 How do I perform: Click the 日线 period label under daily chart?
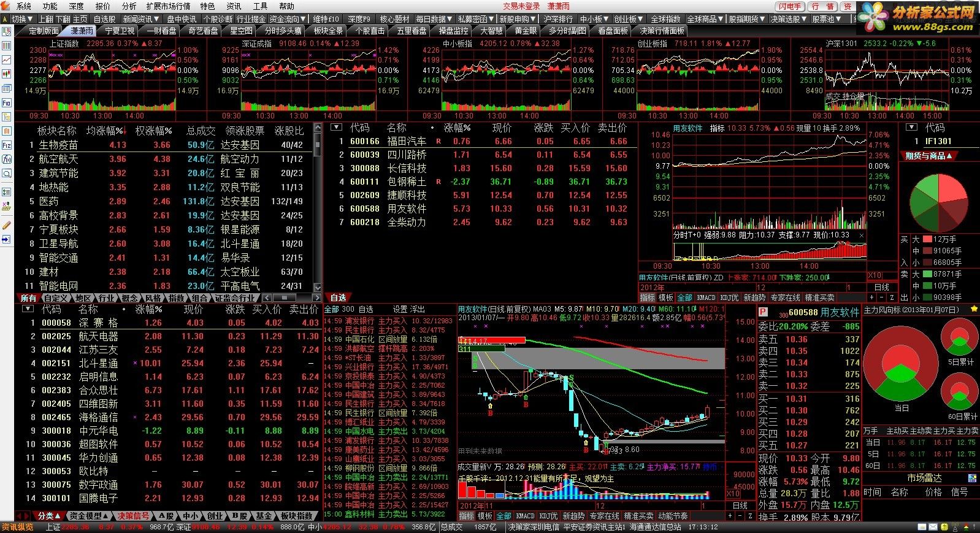point(740,506)
